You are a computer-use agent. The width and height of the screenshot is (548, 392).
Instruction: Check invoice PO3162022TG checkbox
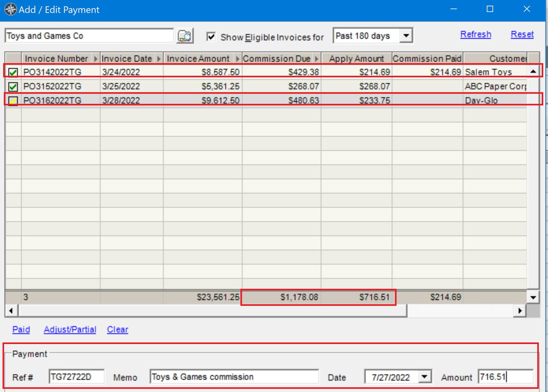(x=13, y=101)
